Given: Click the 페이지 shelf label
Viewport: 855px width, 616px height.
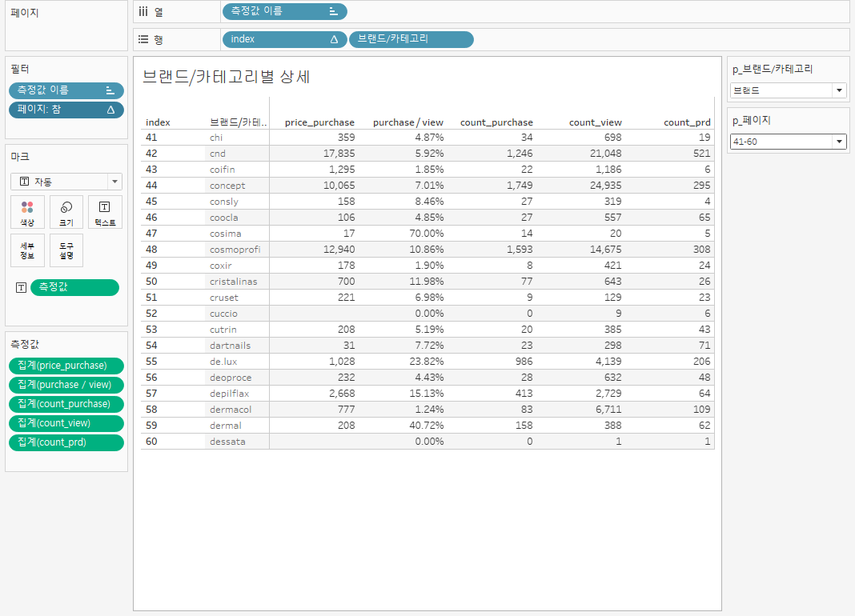Looking at the screenshot, I should pyautogui.click(x=25, y=13).
